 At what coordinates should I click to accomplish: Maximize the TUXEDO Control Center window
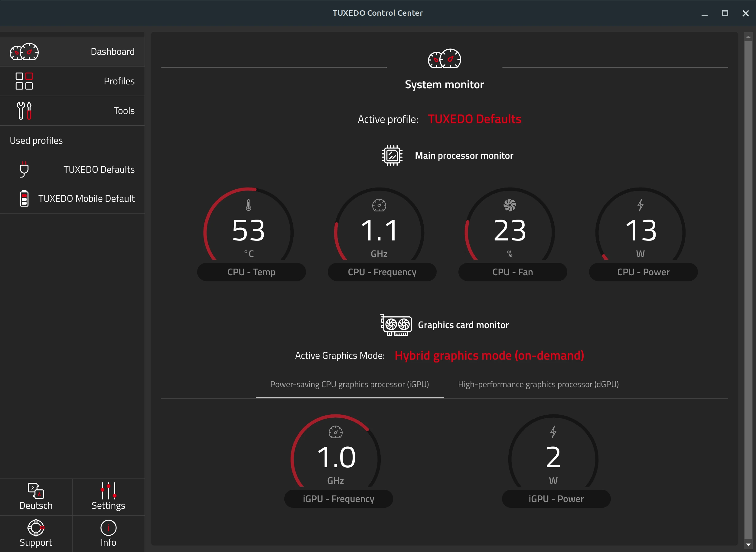[725, 13]
